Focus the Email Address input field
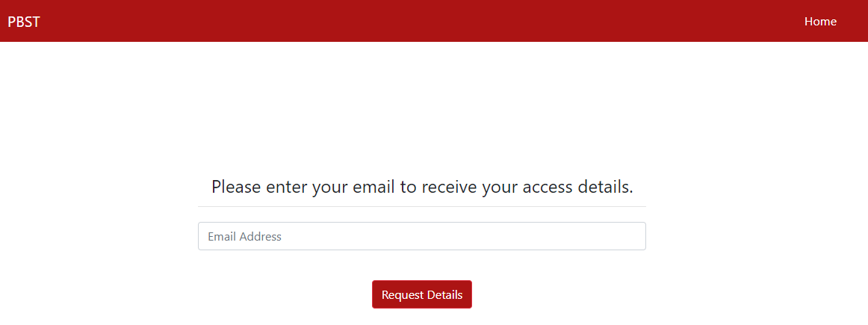 tap(421, 236)
